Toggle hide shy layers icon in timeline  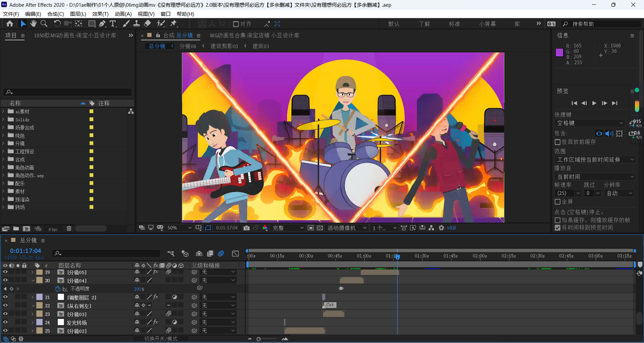pyautogui.click(x=199, y=254)
